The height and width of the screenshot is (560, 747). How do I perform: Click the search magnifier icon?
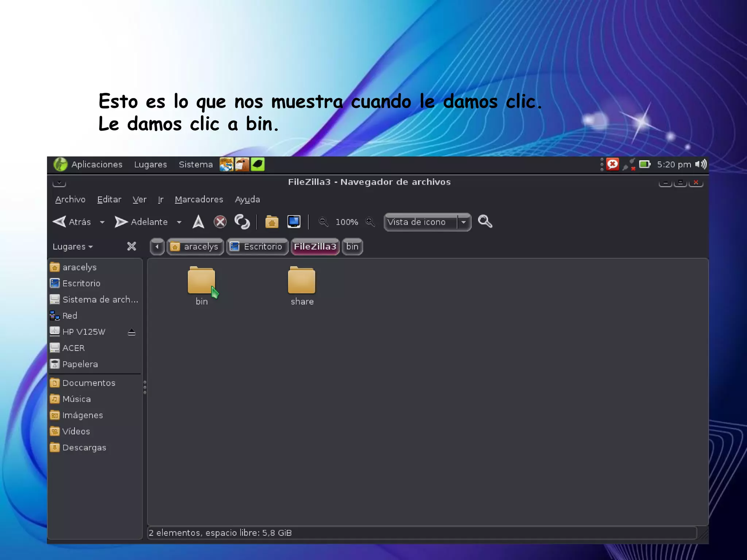click(485, 221)
